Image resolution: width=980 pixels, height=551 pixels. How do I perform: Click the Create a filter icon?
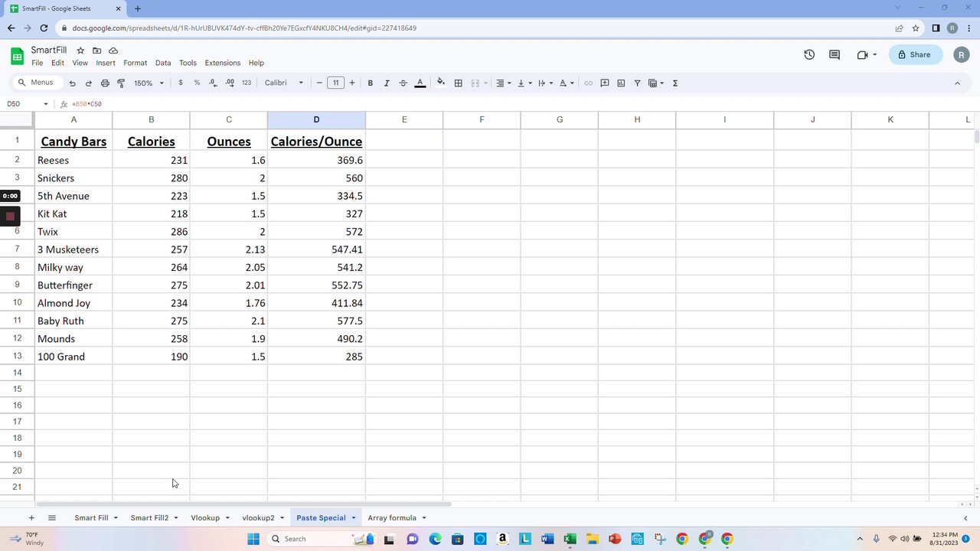click(637, 83)
